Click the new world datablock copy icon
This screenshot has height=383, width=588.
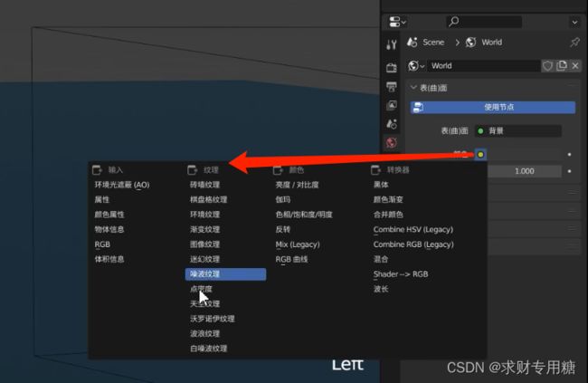[x=561, y=65]
